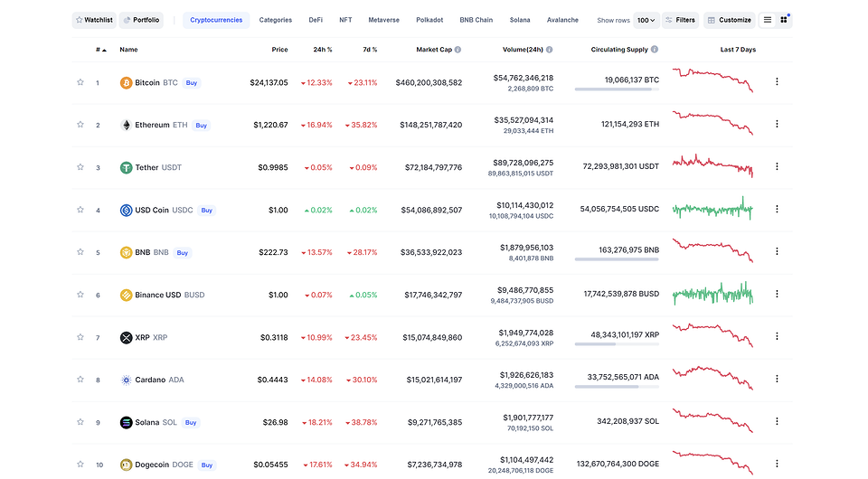Open Cardano row three-dot menu
This screenshot has width=868, height=479.
[777, 379]
